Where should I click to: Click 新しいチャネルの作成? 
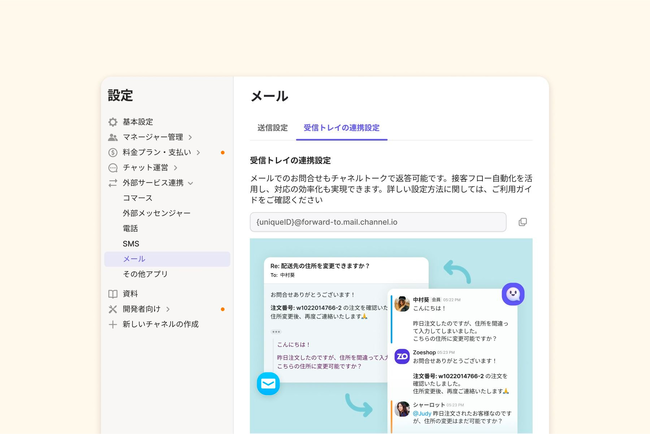tap(160, 324)
